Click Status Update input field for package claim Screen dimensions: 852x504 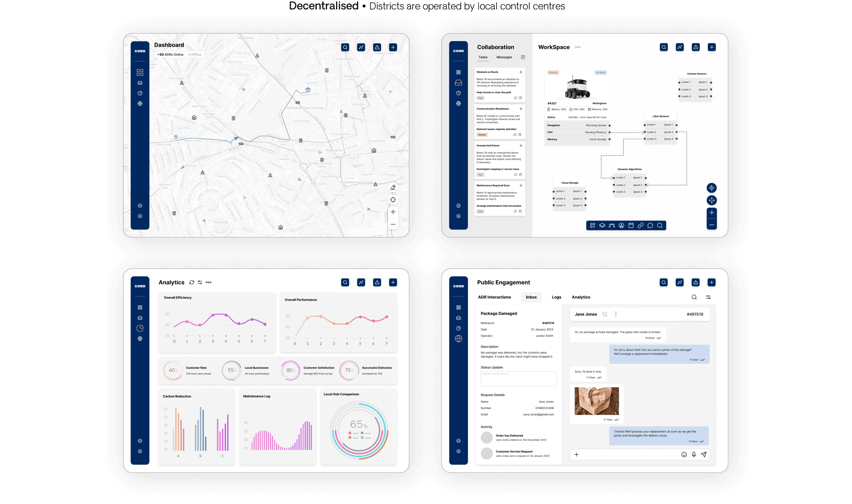519,379
